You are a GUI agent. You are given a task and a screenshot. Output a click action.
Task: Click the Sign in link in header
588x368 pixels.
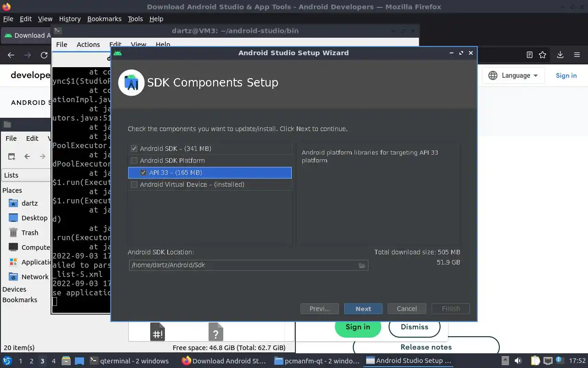click(x=566, y=75)
